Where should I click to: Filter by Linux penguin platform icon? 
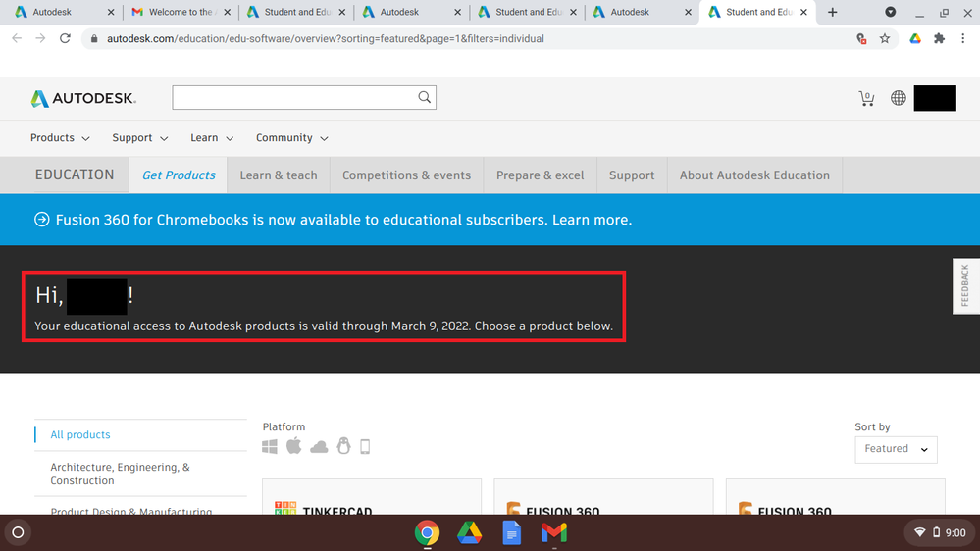coord(343,446)
